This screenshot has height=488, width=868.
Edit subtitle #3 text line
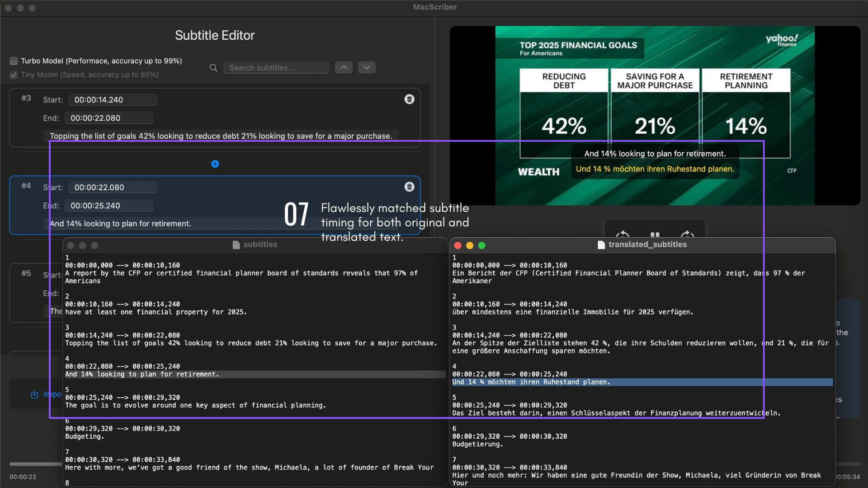click(221, 136)
